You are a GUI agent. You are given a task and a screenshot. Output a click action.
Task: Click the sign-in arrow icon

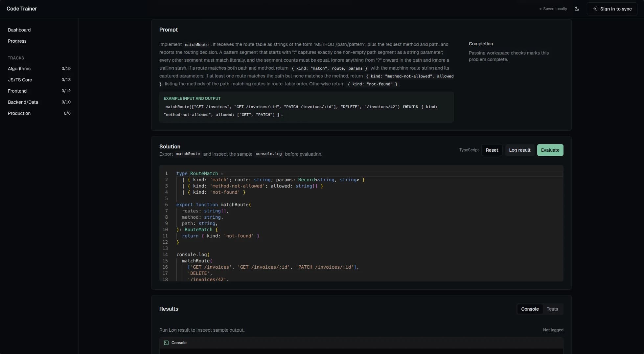tap(595, 9)
